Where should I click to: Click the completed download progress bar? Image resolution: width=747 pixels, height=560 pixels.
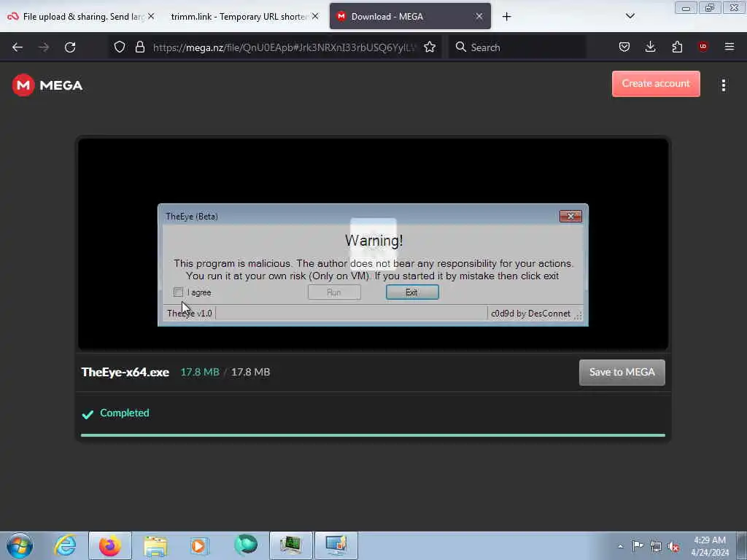373,435
